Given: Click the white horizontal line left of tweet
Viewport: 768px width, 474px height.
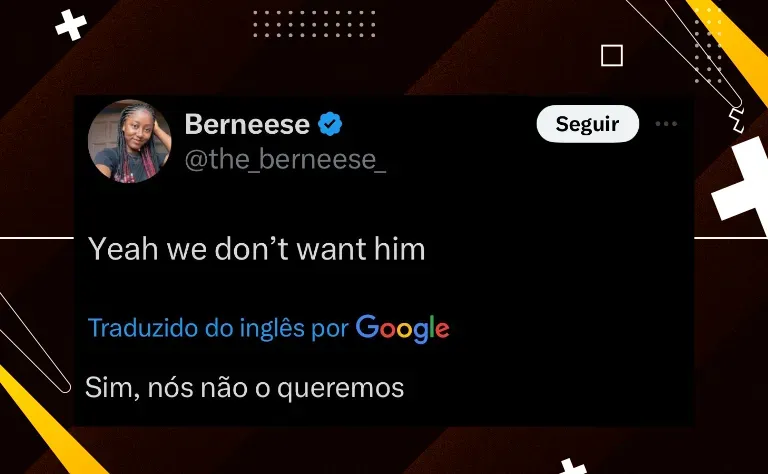Looking at the screenshot, I should coord(37,238).
